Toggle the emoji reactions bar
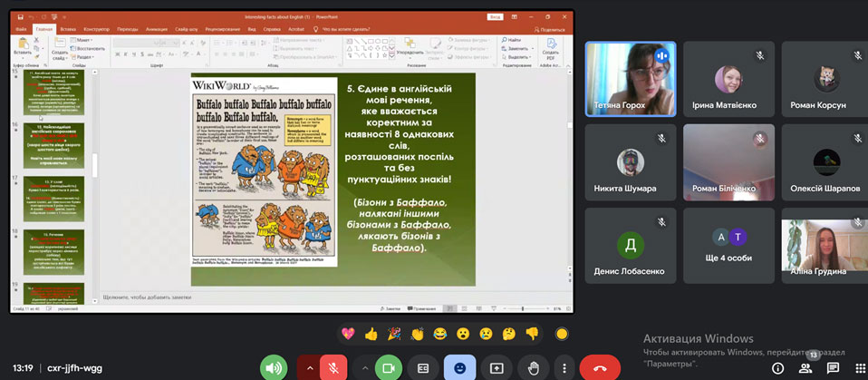The width and height of the screenshot is (868, 380). point(459,368)
